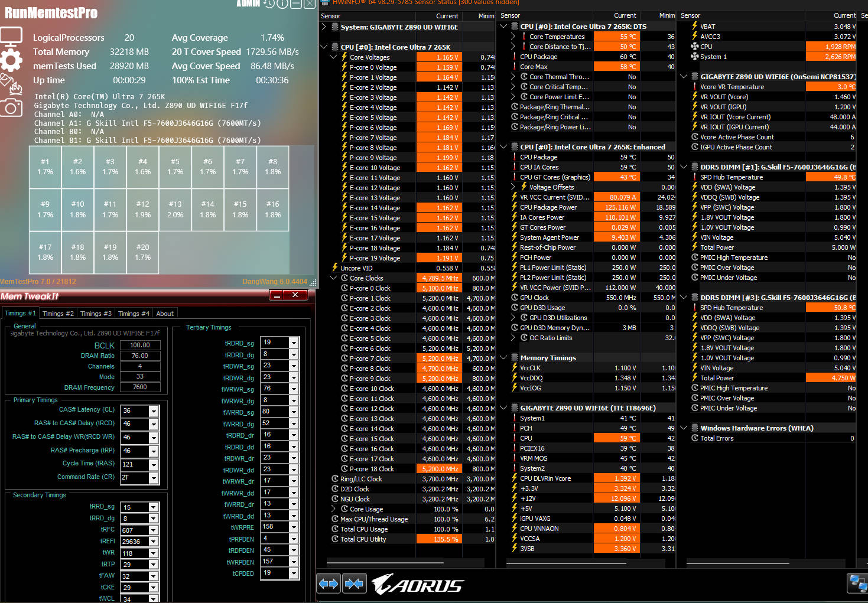Select memtest thread cell #1 showing 1.7%
This screenshot has height=603, width=868.
click(x=45, y=167)
